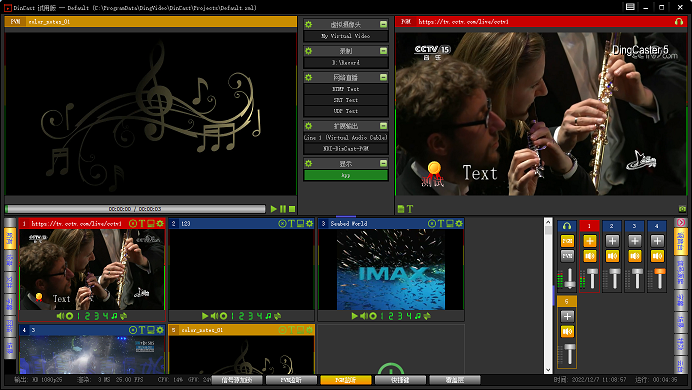Click the T text icon below PGM preview
The image size is (692, 390).
(x=410, y=209)
